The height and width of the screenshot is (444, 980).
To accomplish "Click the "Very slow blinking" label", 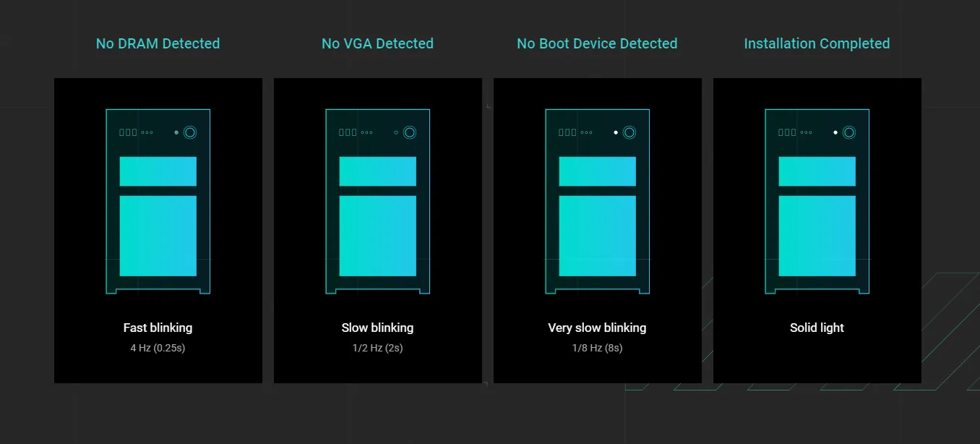I will tap(597, 328).
